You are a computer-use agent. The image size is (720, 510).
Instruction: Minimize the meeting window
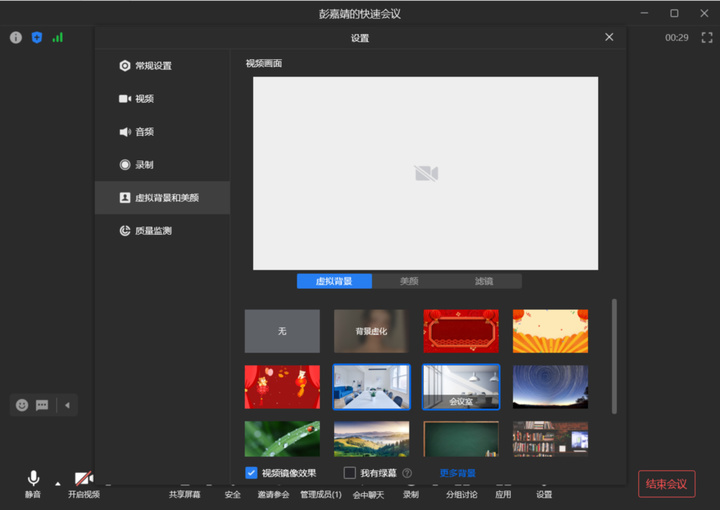pyautogui.click(x=645, y=13)
